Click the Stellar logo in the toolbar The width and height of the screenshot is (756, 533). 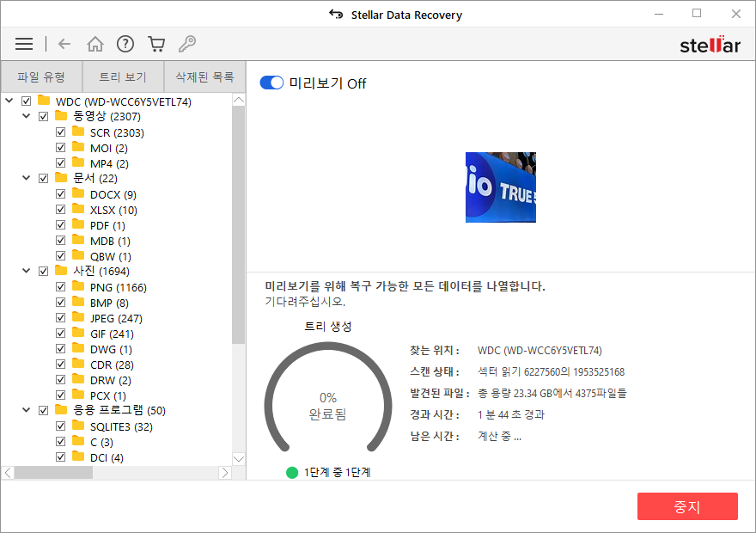pyautogui.click(x=710, y=45)
